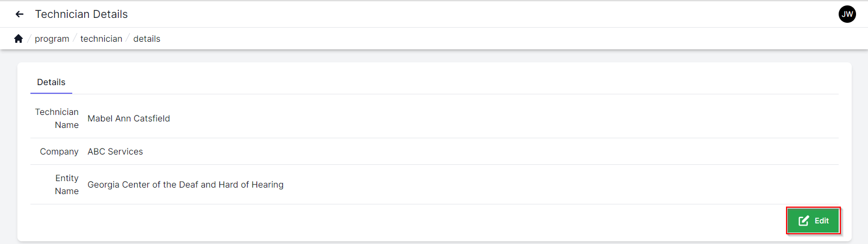This screenshot has height=244, width=868.
Task: Click the Technician Details page title
Action: pos(81,14)
